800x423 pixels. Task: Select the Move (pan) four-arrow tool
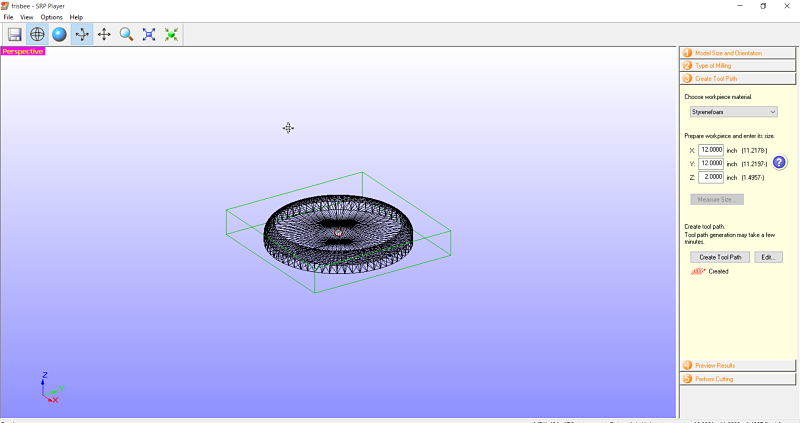[x=104, y=34]
